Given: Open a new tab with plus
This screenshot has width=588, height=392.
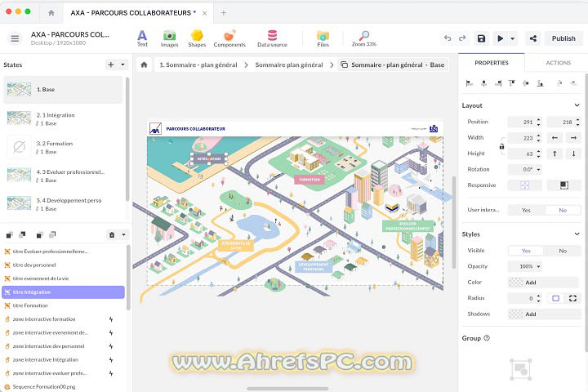Looking at the screenshot, I should (x=224, y=13).
